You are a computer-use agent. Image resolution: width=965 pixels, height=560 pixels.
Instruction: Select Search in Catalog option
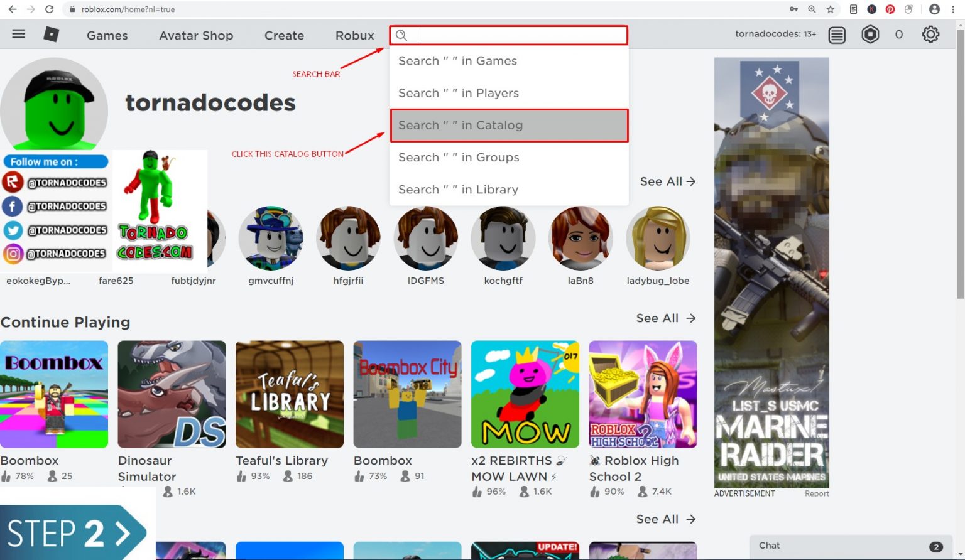tap(509, 125)
